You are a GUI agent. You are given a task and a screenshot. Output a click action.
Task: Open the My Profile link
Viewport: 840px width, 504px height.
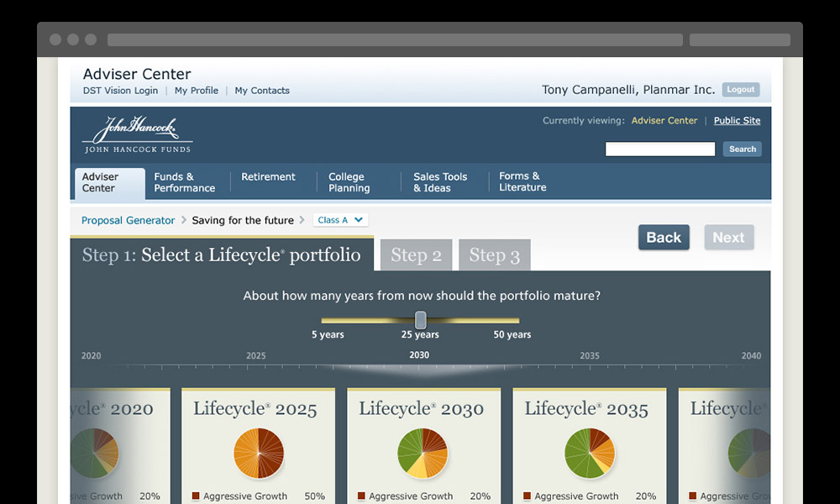pyautogui.click(x=196, y=91)
